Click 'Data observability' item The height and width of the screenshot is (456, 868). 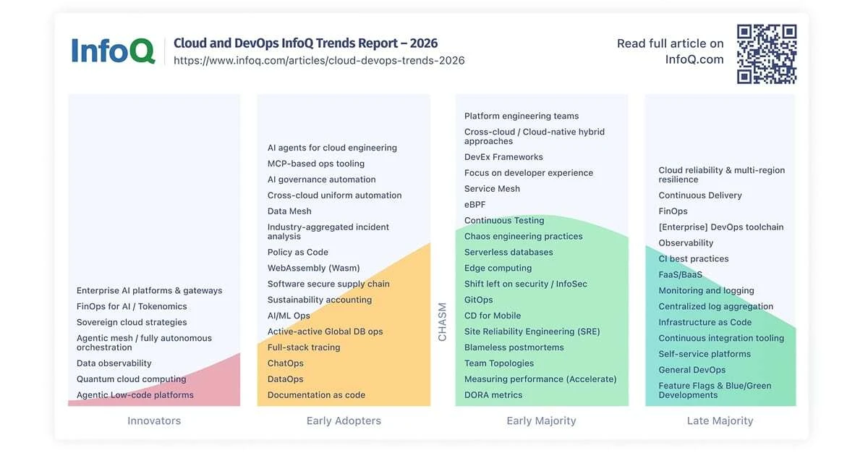[x=114, y=363]
